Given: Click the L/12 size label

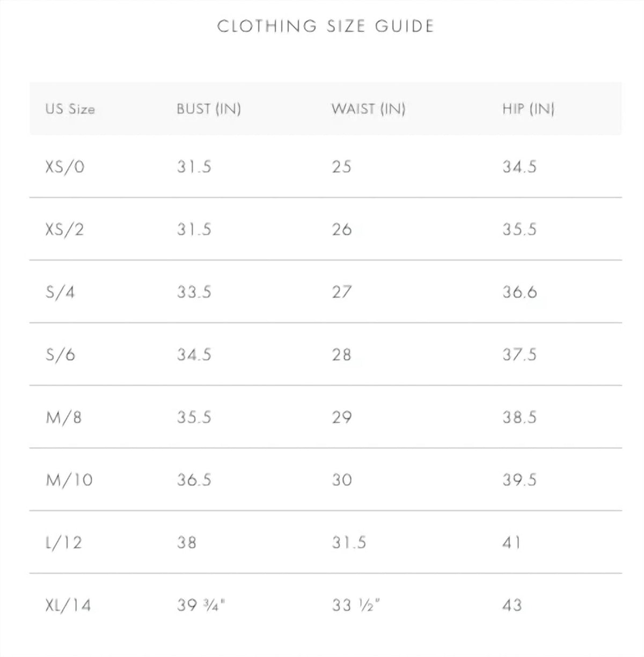Looking at the screenshot, I should 64,543.
